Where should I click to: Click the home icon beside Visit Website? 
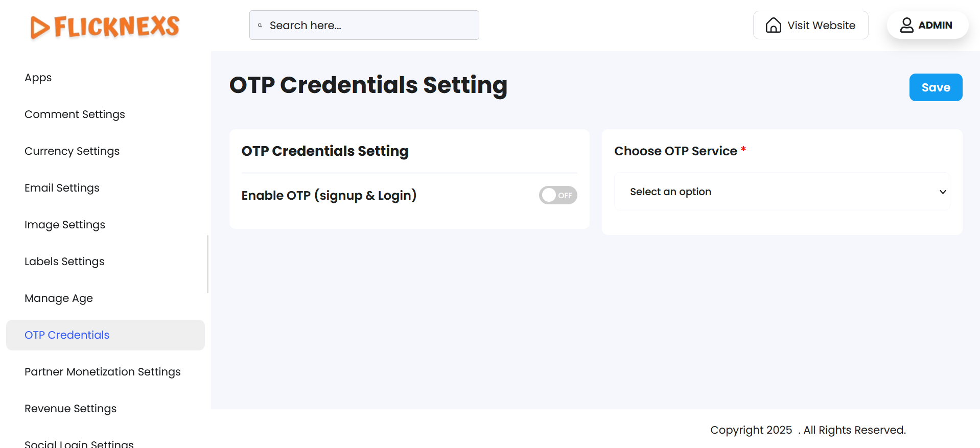pyautogui.click(x=773, y=25)
